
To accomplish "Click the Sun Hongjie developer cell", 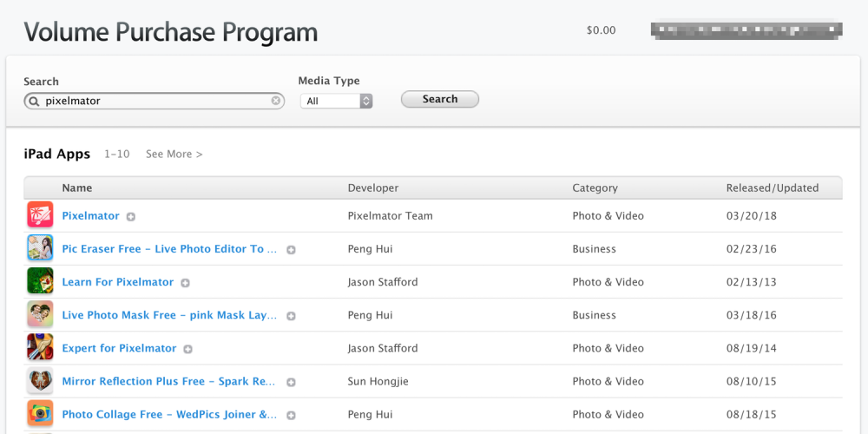I will point(378,381).
